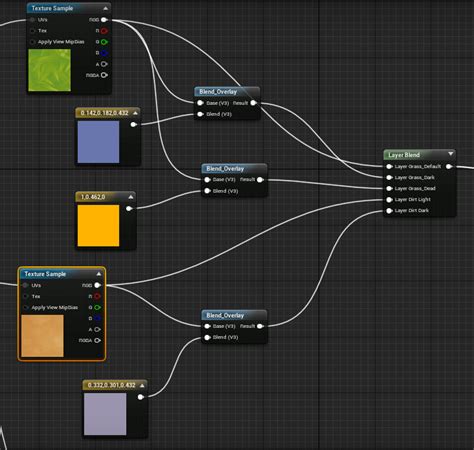The height and width of the screenshot is (450, 474).
Task: Click the UVs input pin on the dirt Texture Sample
Action: pyautogui.click(x=25, y=285)
